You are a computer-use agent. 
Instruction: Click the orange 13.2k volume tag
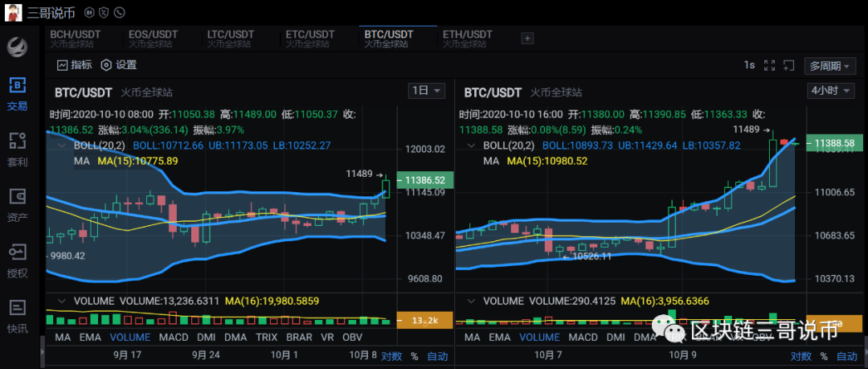tap(425, 320)
